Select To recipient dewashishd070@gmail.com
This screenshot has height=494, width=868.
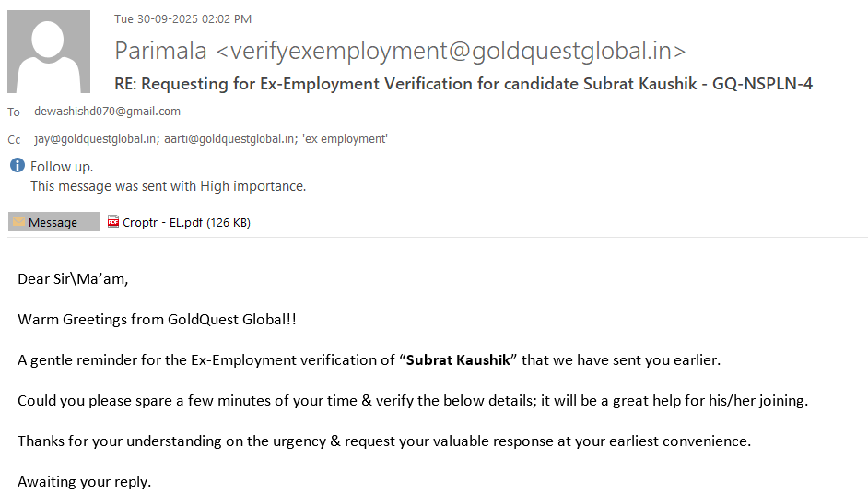107,112
